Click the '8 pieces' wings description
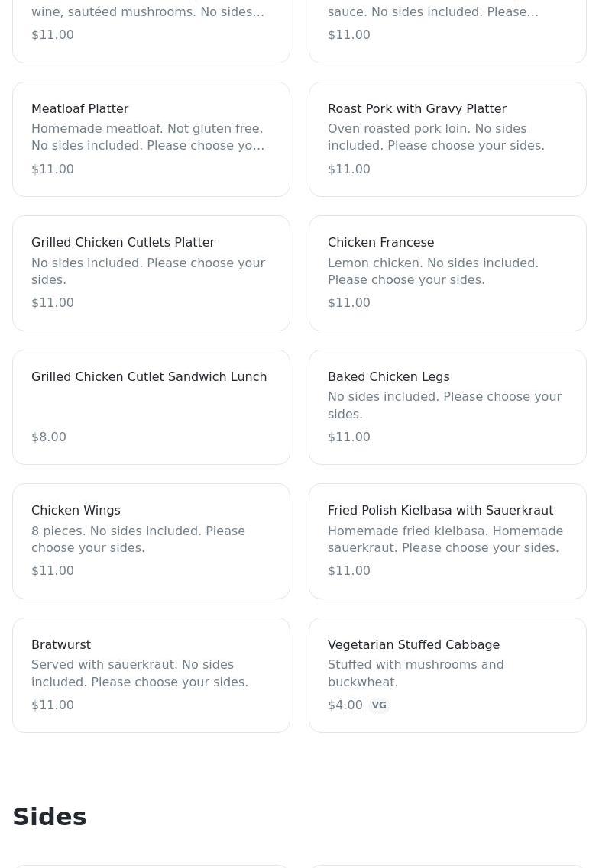 [x=138, y=540]
